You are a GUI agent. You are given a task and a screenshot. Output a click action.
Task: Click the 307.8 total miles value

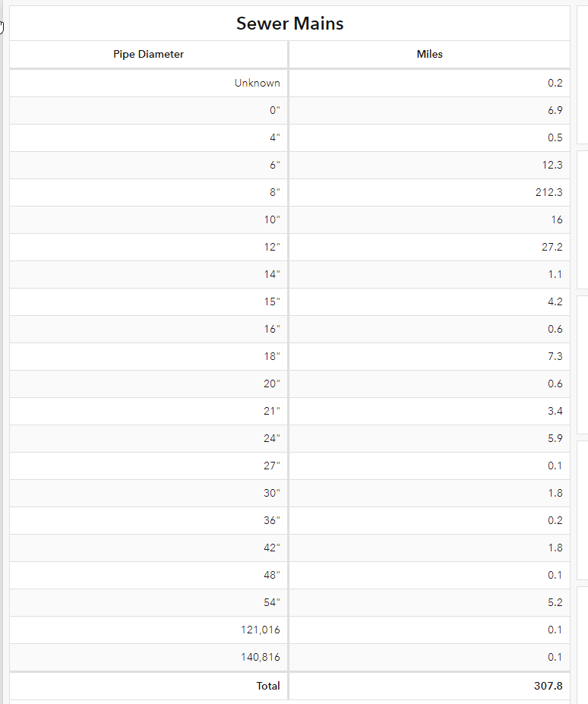pos(548,686)
